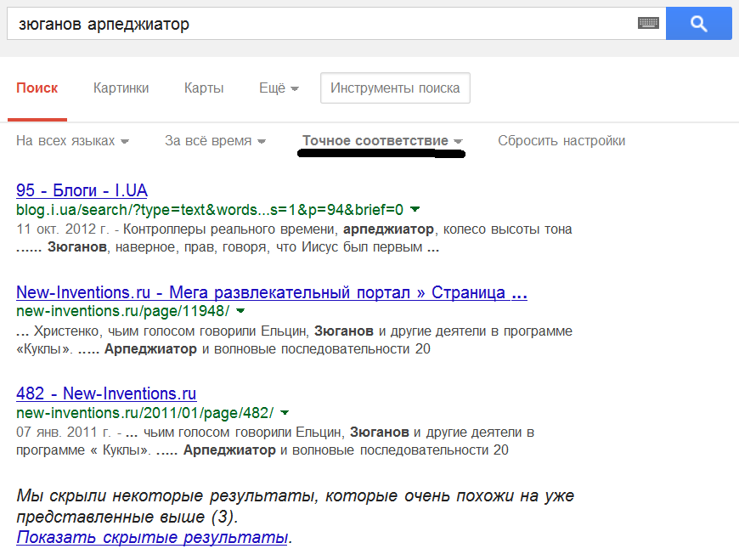This screenshot has height=560, width=739.
Task: Select the 'Поиск' tab
Action: (x=37, y=88)
